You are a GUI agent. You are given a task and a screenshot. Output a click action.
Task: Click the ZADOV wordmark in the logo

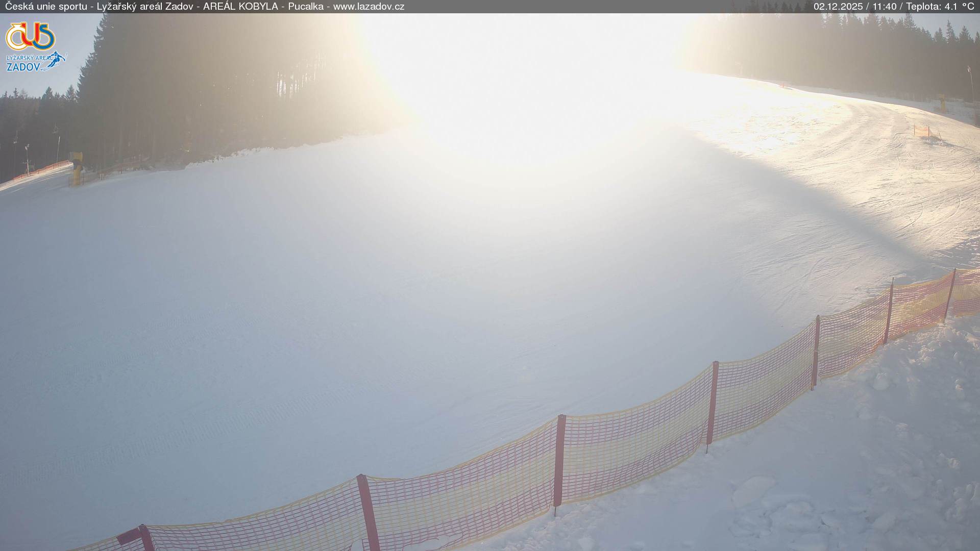click(x=23, y=67)
